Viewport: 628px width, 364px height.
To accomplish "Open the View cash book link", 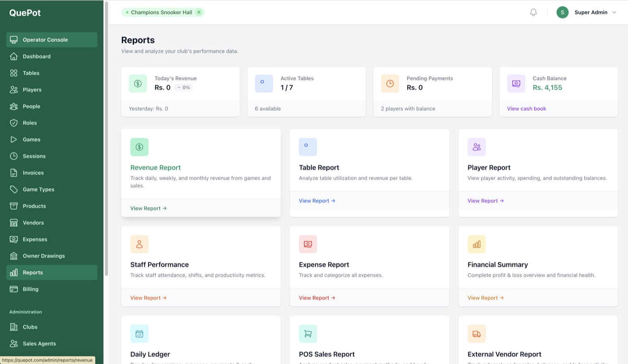I will 526,108.
